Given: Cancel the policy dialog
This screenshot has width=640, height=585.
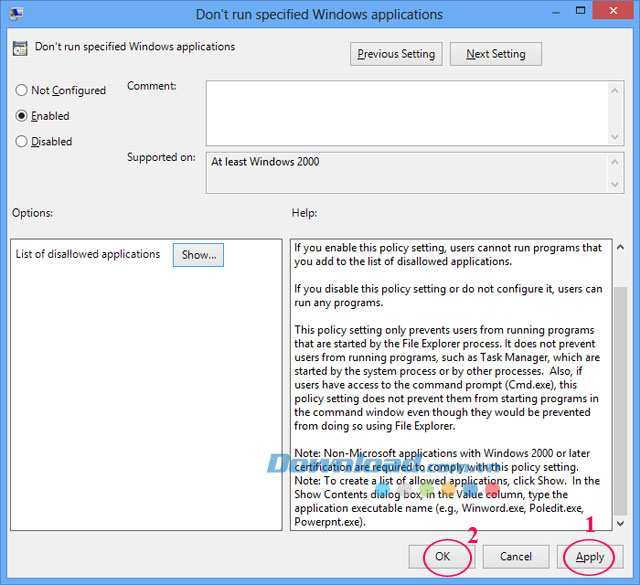Looking at the screenshot, I should coord(516,556).
